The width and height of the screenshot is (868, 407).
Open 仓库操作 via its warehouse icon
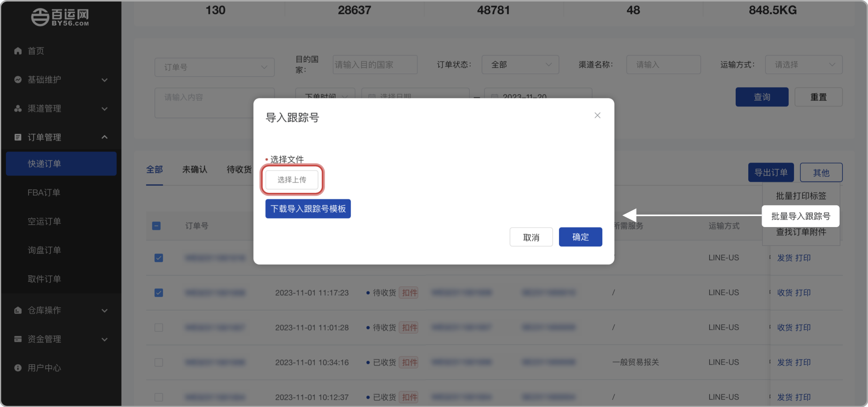tap(18, 310)
